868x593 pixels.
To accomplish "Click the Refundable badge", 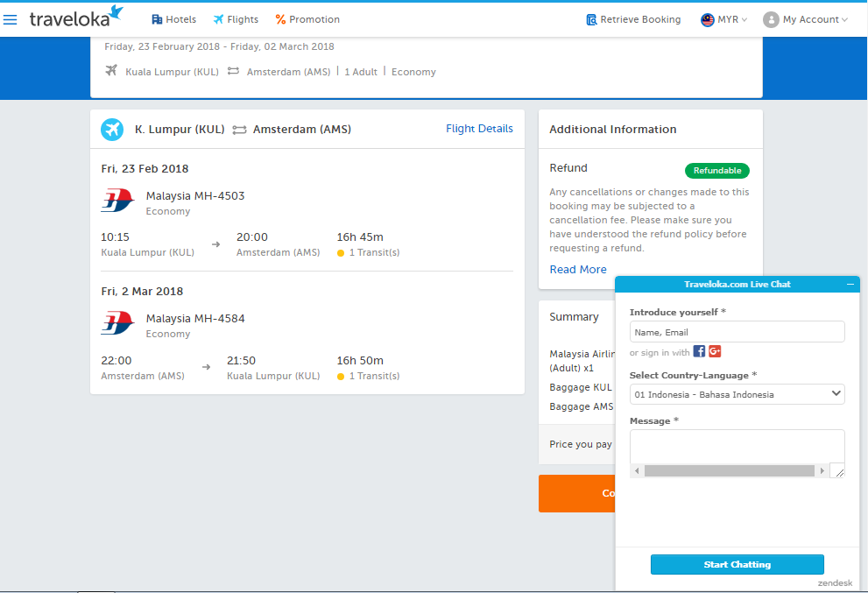I will pyautogui.click(x=716, y=171).
